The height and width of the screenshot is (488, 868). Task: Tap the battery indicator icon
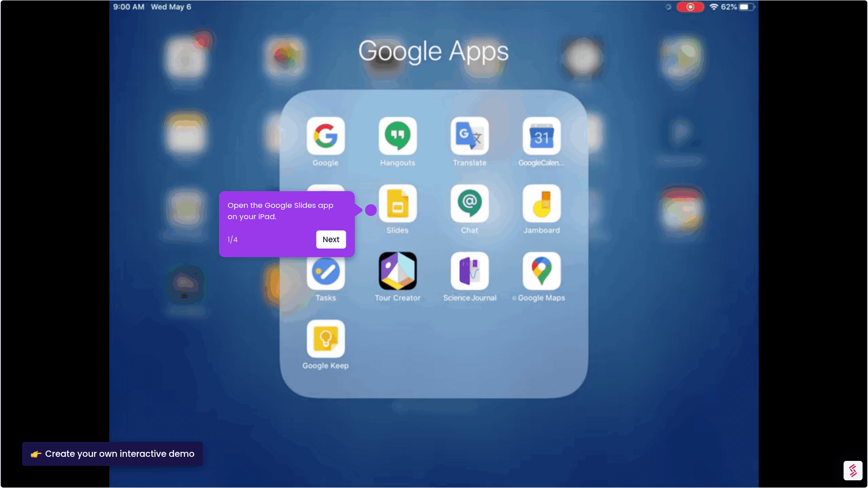coord(747,7)
